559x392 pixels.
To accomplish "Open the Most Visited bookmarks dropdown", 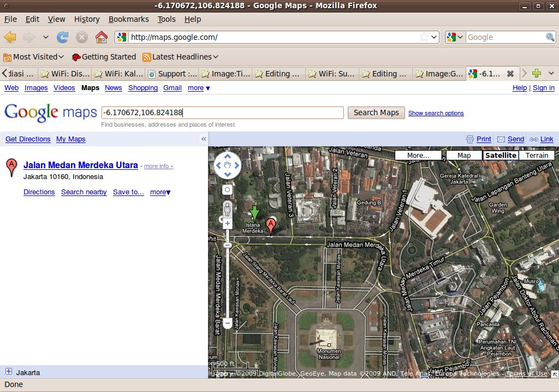I will pyautogui.click(x=34, y=57).
